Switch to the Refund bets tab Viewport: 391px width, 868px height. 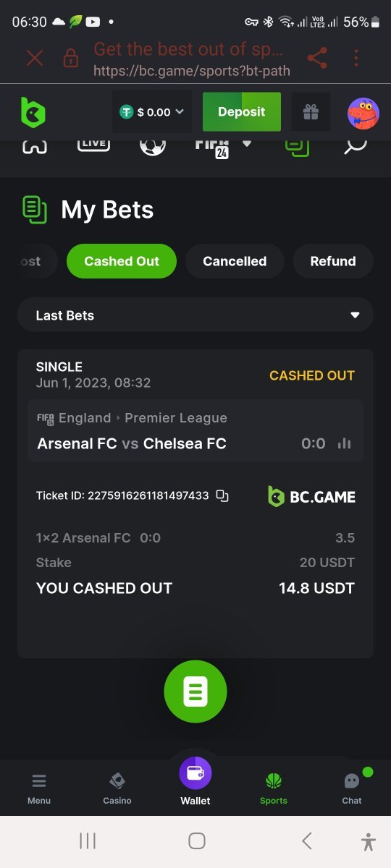[333, 261]
